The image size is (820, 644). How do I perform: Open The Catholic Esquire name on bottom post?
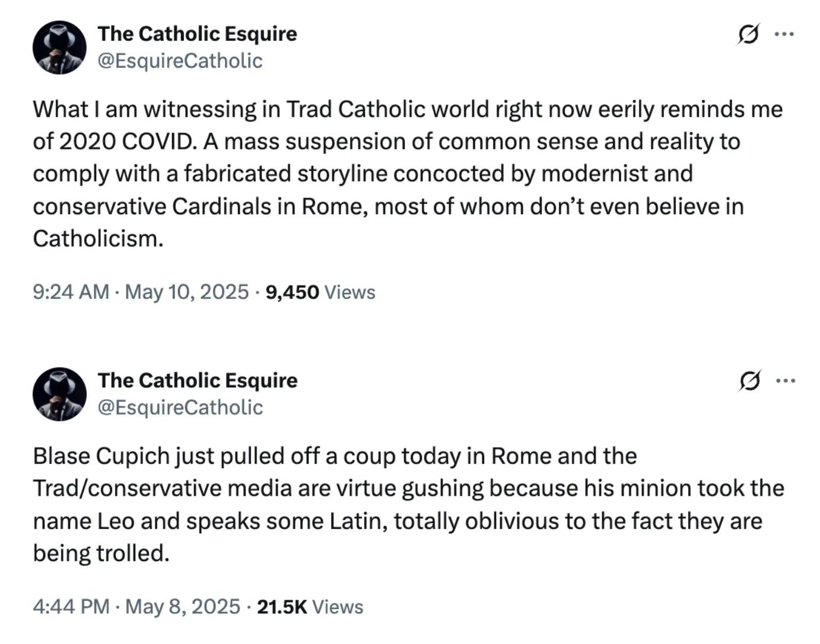(x=197, y=381)
